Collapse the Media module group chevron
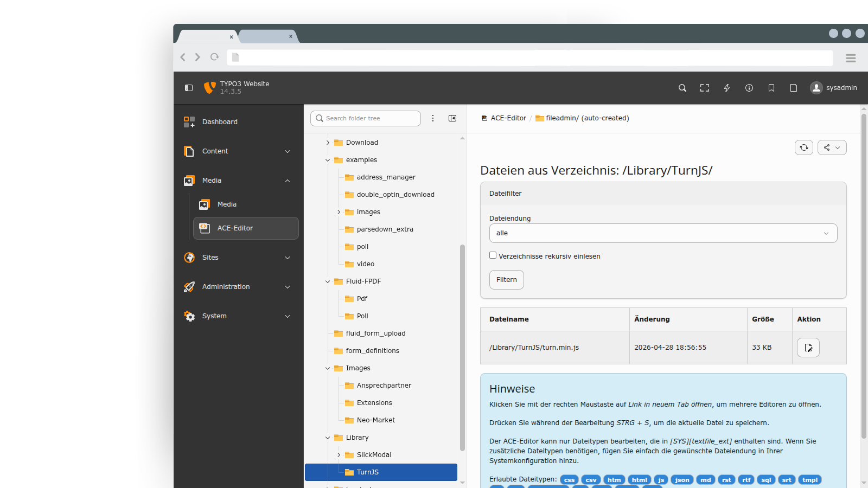Screen dimensions: 868x488 pos(288,181)
